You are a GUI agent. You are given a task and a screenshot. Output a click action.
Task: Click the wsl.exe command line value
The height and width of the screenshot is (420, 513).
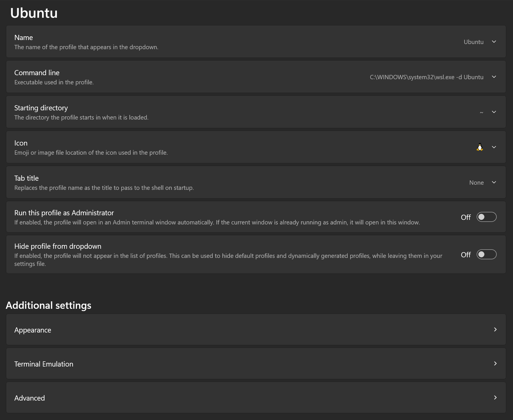[426, 77]
